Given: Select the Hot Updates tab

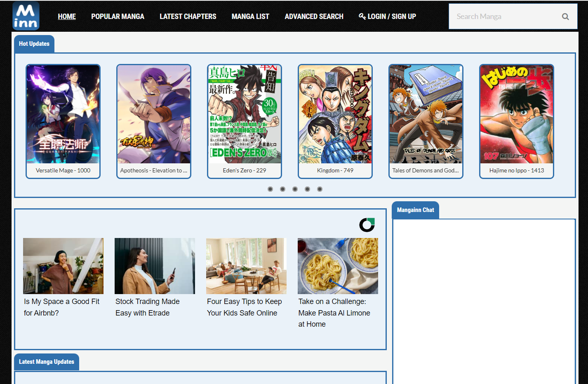Looking at the screenshot, I should (34, 44).
